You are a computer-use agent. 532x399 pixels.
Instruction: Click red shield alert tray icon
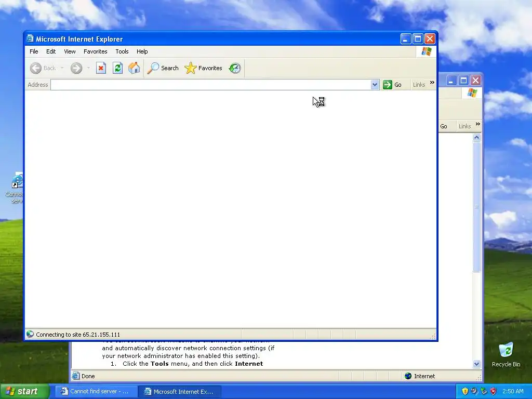(494, 391)
